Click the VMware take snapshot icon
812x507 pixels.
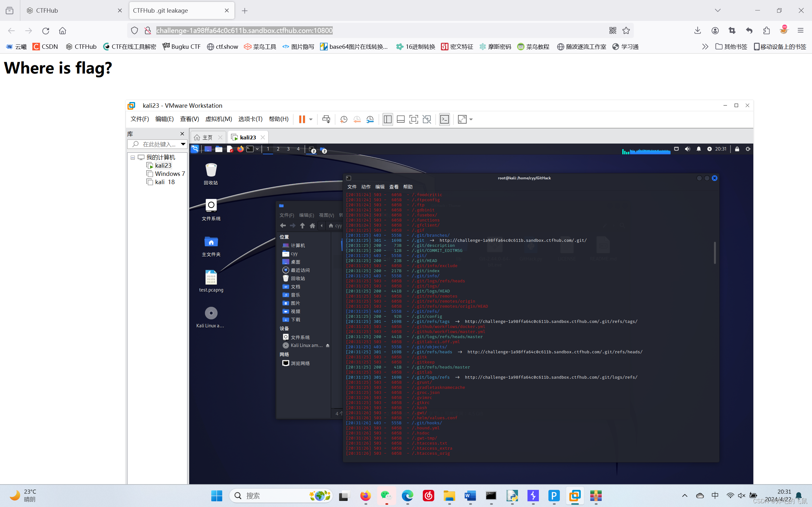pos(344,119)
